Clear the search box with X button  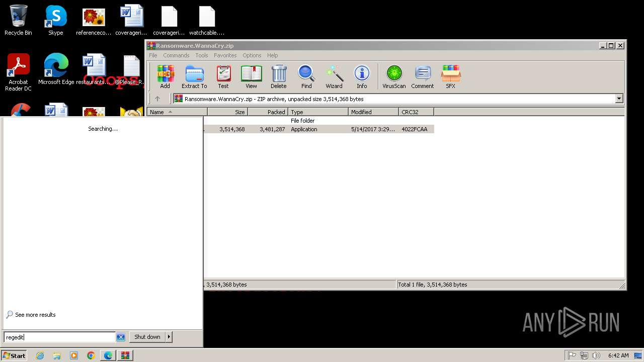tap(121, 337)
